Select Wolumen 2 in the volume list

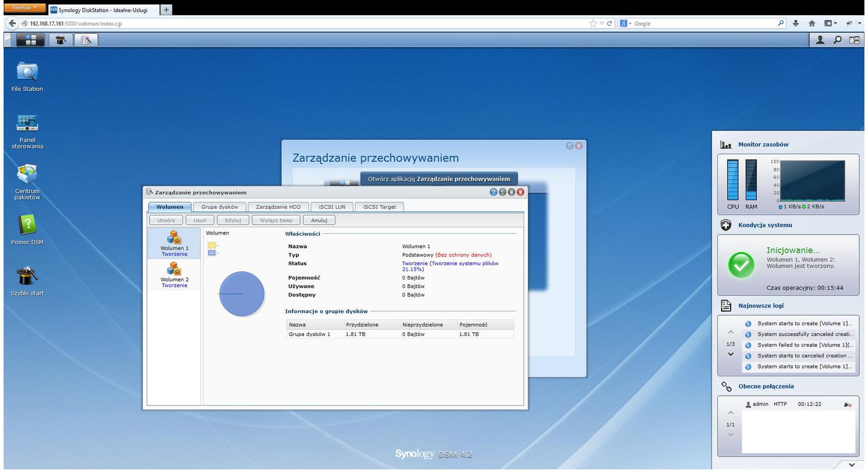pos(174,275)
